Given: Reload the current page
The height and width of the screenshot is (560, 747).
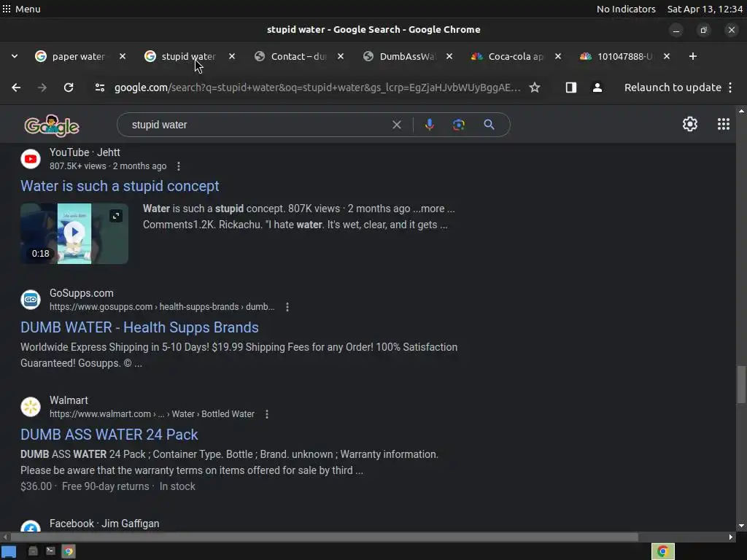Looking at the screenshot, I should [69, 87].
